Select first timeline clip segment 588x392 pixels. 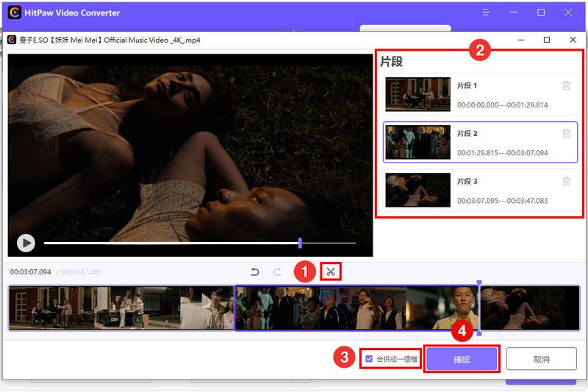point(121,308)
